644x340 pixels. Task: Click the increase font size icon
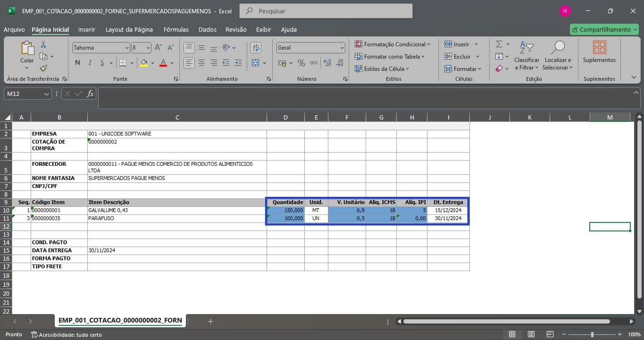tap(159, 48)
